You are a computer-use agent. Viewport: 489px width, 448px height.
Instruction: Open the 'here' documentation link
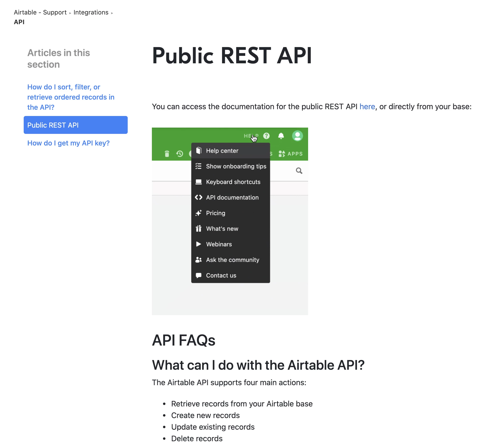(367, 107)
